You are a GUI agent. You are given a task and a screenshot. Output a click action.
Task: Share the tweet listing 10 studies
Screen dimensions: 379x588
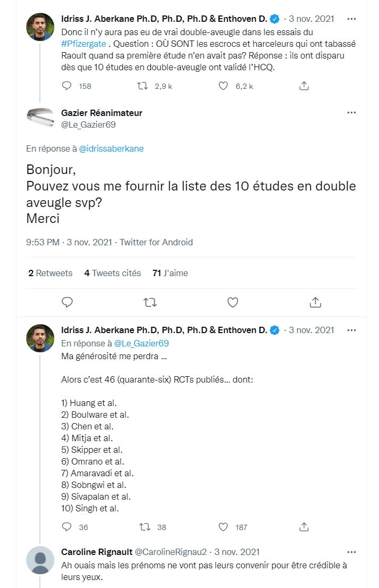coord(304,527)
